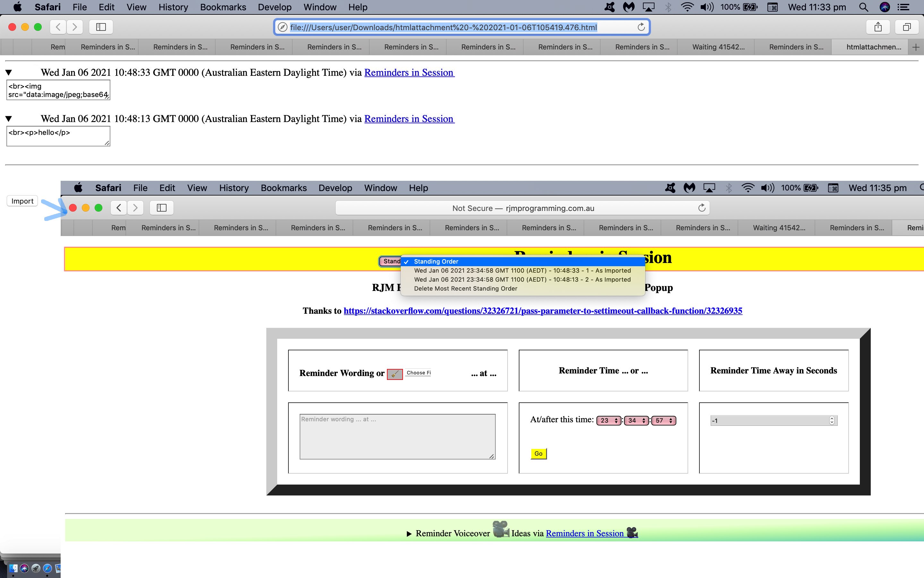
Task: Click the pink Standing Order dropdown button
Action: (x=390, y=261)
